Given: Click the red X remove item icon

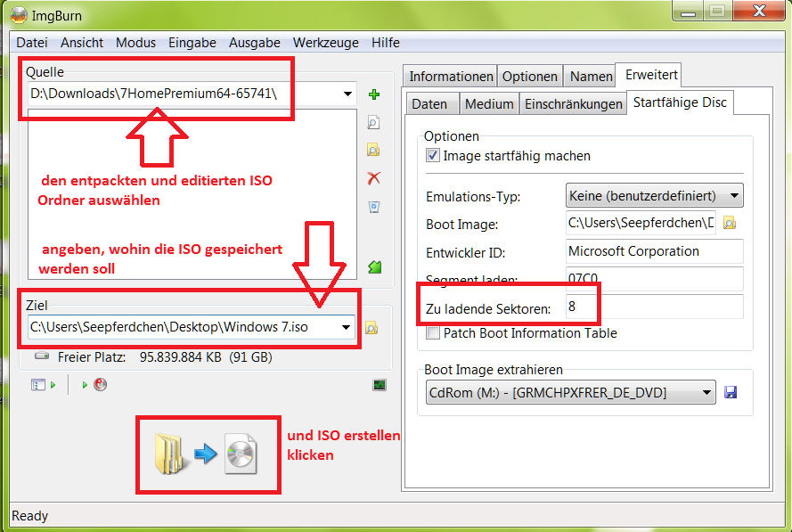Looking at the screenshot, I should tap(374, 178).
